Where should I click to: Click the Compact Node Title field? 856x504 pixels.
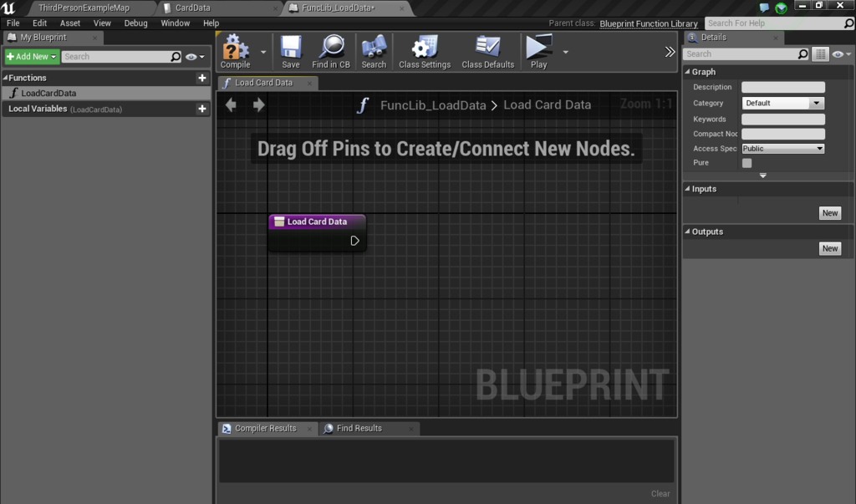click(x=783, y=134)
